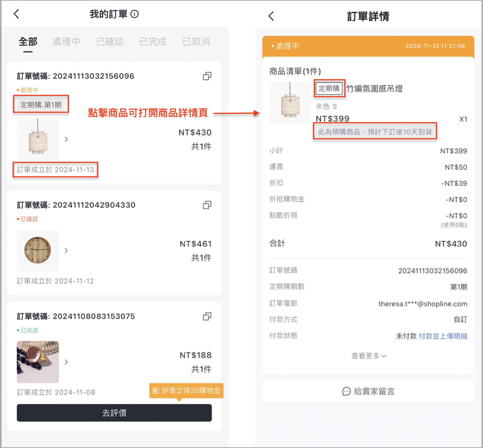
Task: Copy order number 20241112042904330
Action: pyautogui.click(x=207, y=205)
